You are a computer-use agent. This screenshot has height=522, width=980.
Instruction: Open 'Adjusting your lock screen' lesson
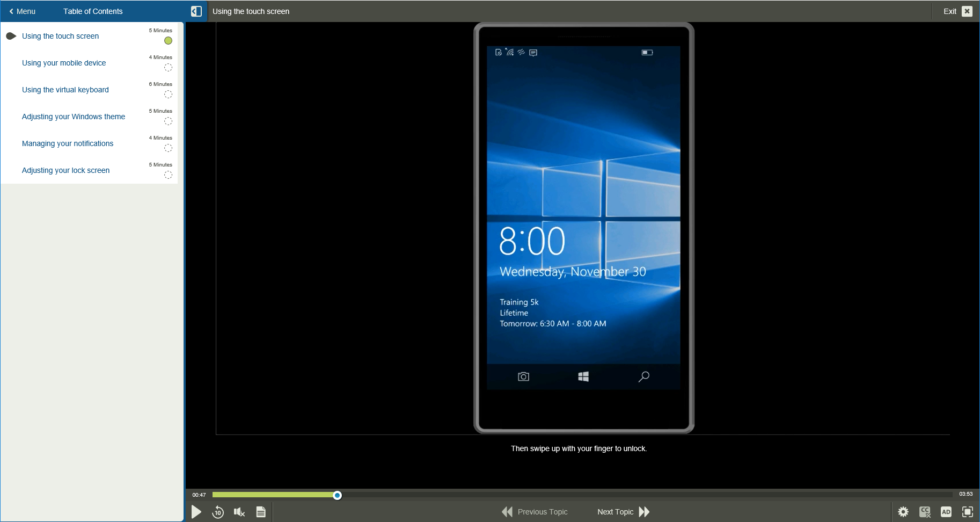65,170
